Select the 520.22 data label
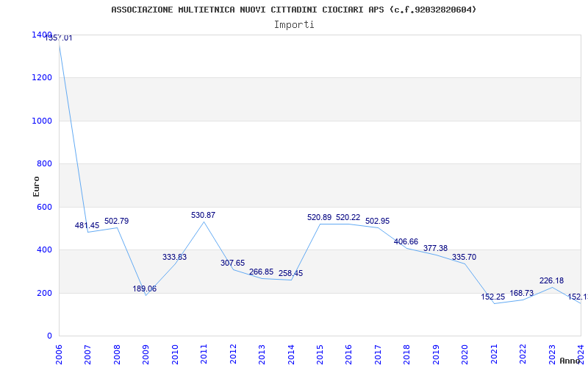Screen dimensions: 588x368 pos(348,217)
